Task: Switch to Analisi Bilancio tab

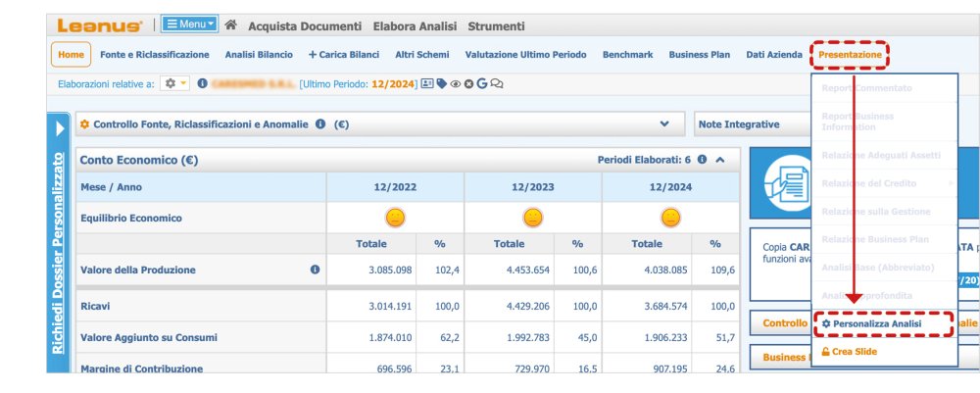Action: [x=259, y=55]
